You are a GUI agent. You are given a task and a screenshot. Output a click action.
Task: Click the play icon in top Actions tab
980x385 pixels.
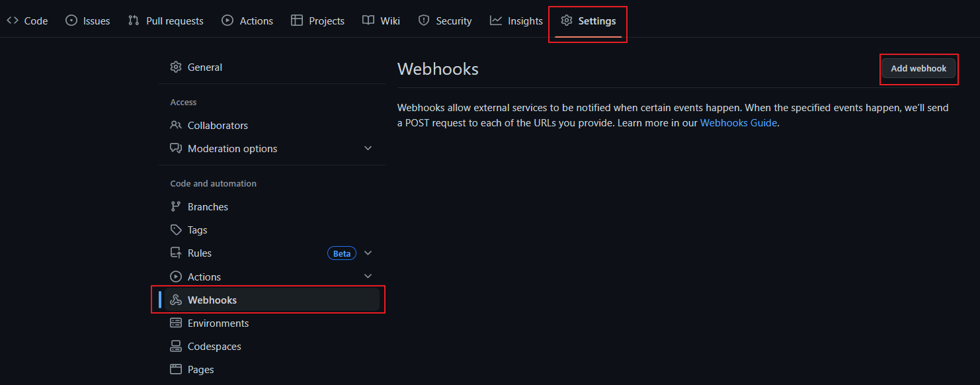(227, 21)
